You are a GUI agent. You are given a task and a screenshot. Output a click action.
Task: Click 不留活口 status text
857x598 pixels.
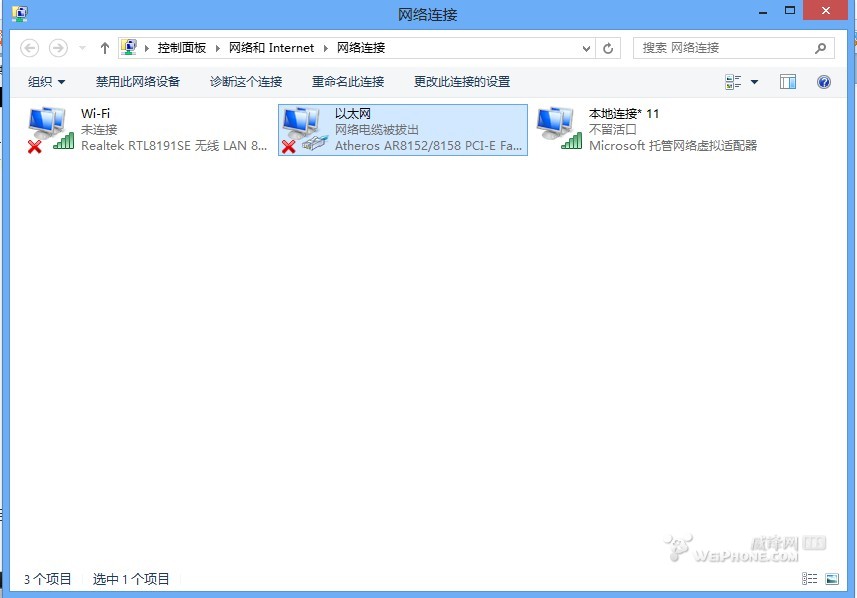point(613,130)
